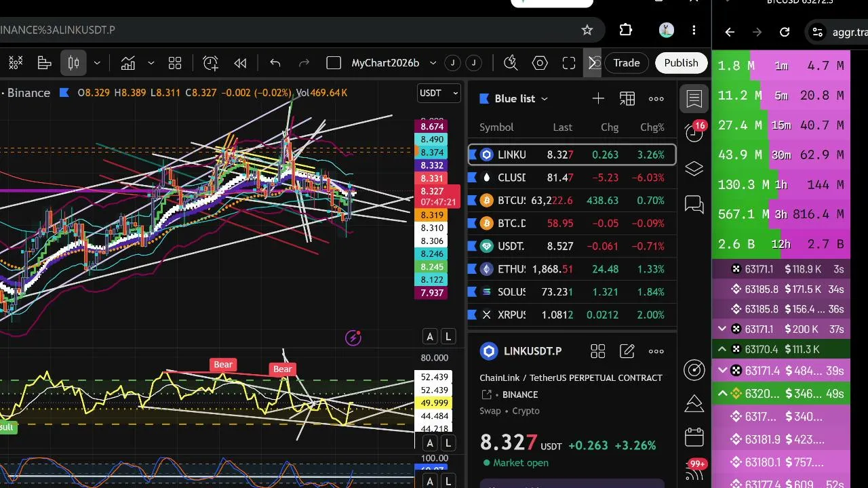This screenshot has width=868, height=488.
Task: Open the layout templates grid icon
Action: coord(175,63)
